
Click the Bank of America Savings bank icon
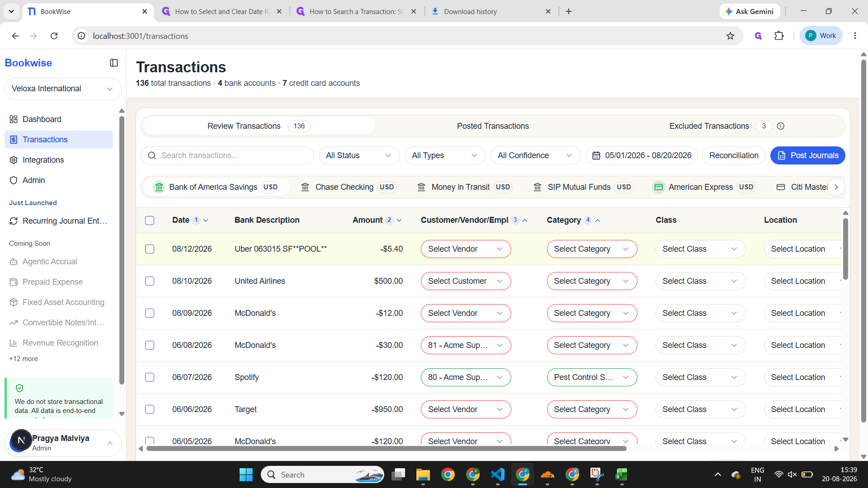[159, 187]
